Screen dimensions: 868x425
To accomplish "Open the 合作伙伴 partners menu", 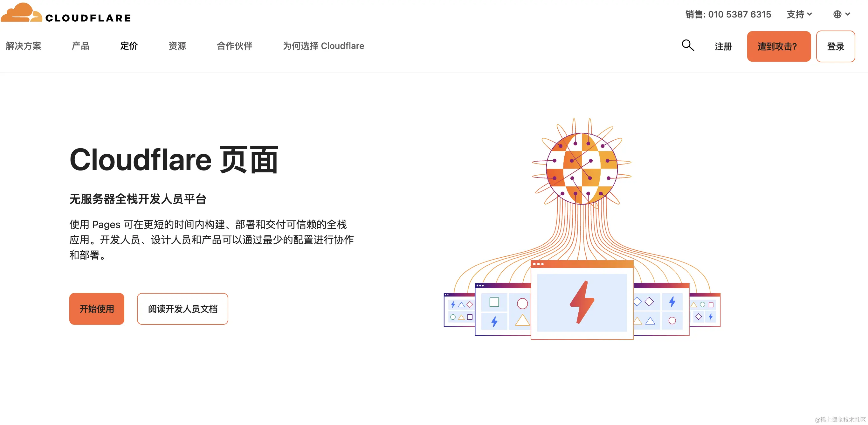I will click(235, 46).
